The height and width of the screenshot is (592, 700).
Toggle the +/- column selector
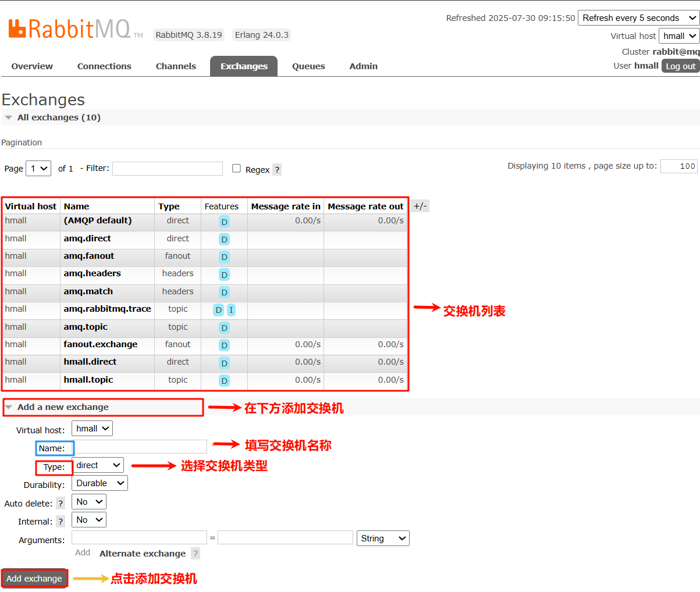pyautogui.click(x=420, y=206)
